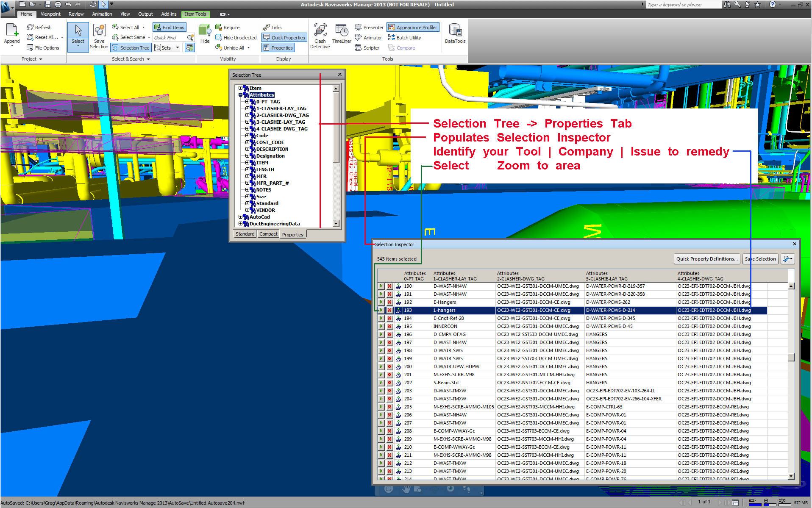Open the Sets dropdown
This screenshot has width=812, height=508.
pos(178,48)
